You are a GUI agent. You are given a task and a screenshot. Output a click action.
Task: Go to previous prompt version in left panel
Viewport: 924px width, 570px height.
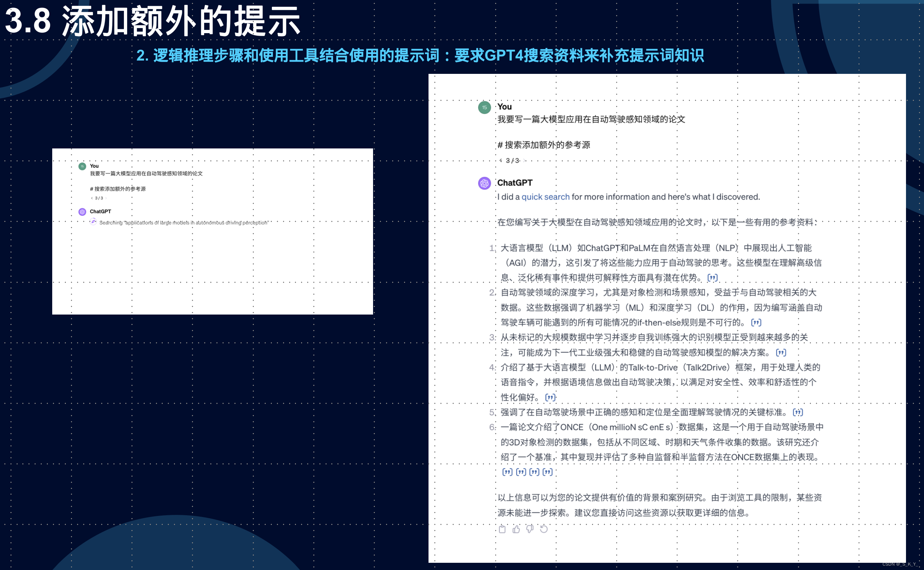(91, 198)
